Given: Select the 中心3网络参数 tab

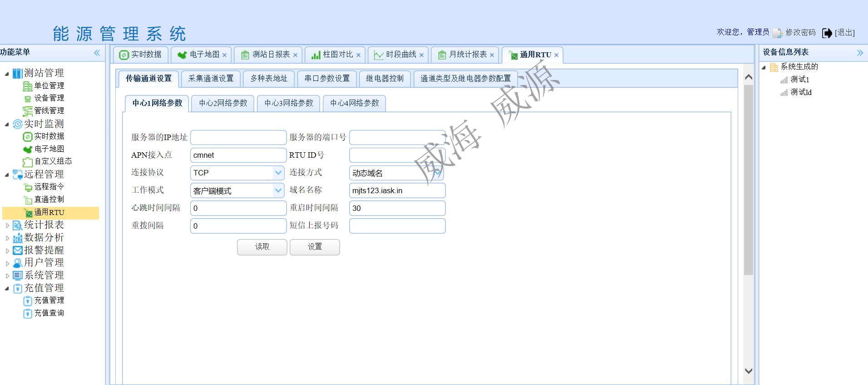Looking at the screenshot, I should (289, 103).
